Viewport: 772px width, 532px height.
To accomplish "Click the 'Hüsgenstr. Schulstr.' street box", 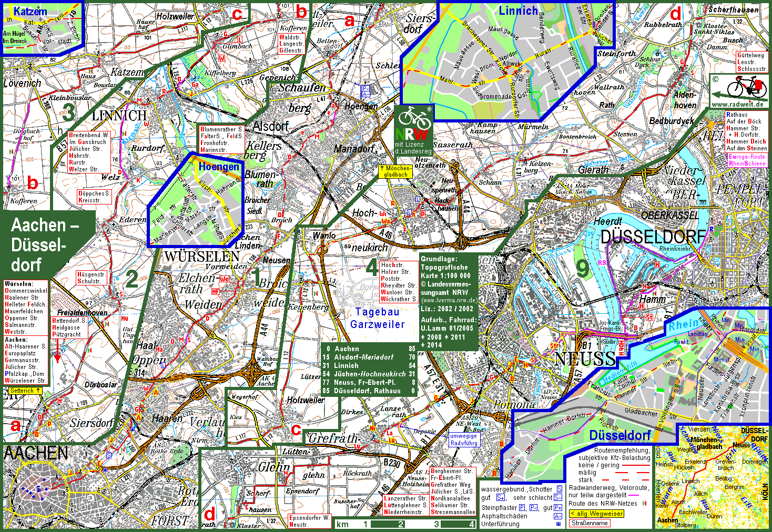I will pos(92,278).
